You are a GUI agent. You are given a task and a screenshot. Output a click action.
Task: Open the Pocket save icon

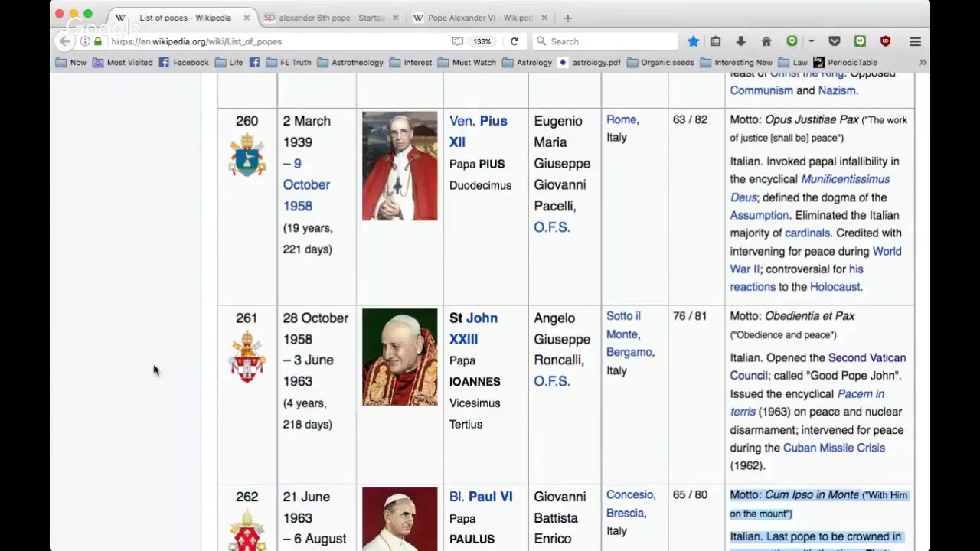pos(835,41)
